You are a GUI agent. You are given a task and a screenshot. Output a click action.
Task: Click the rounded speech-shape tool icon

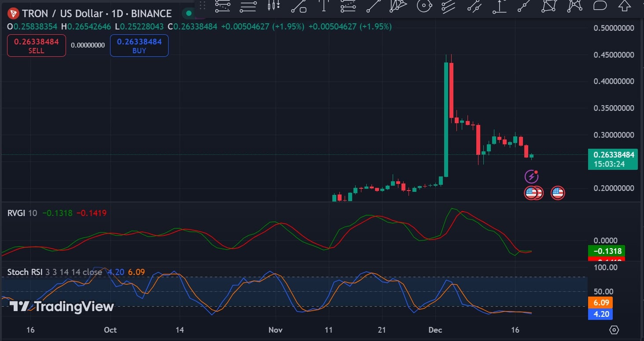[600, 6]
